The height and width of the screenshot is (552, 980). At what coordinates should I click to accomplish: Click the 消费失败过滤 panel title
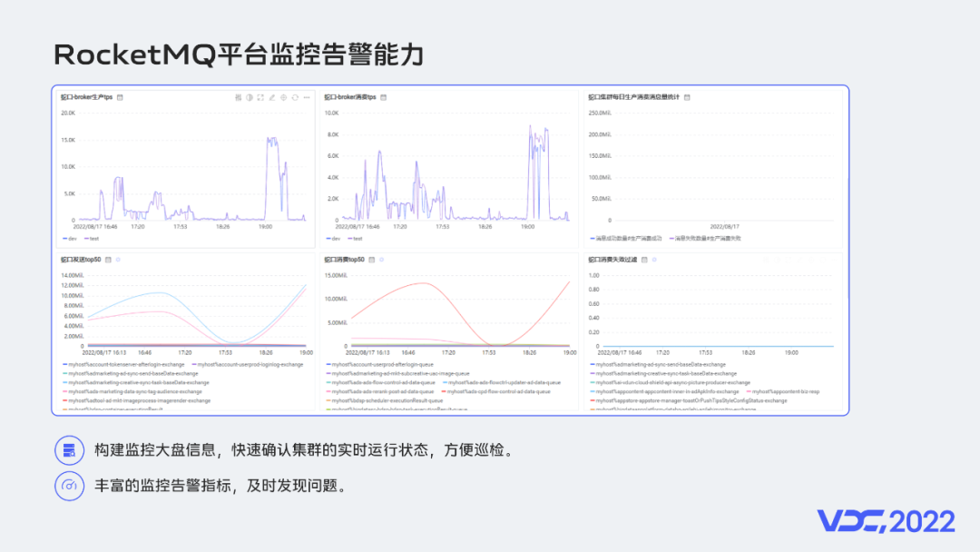(x=612, y=260)
